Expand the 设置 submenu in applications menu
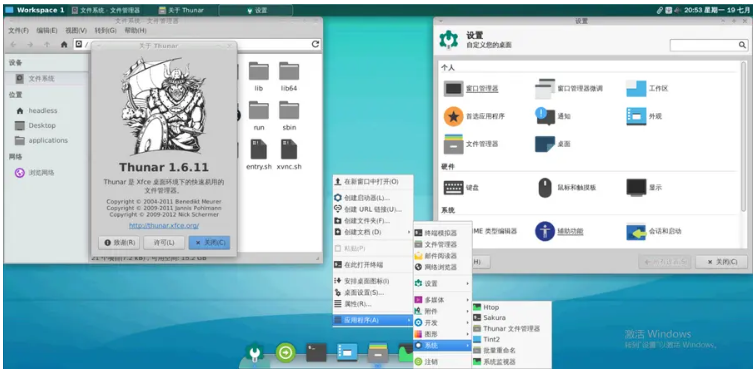This screenshot has width=756, height=371. [442, 283]
